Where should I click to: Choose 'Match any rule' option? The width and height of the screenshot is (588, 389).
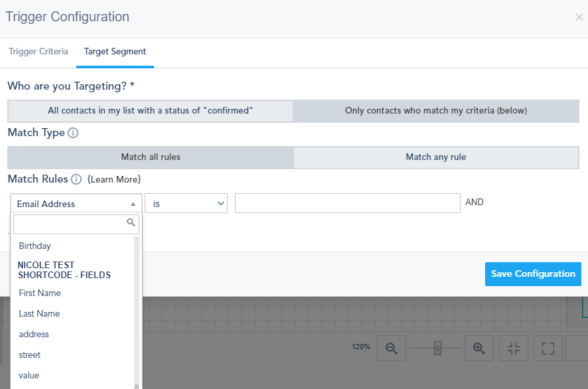[x=436, y=157]
